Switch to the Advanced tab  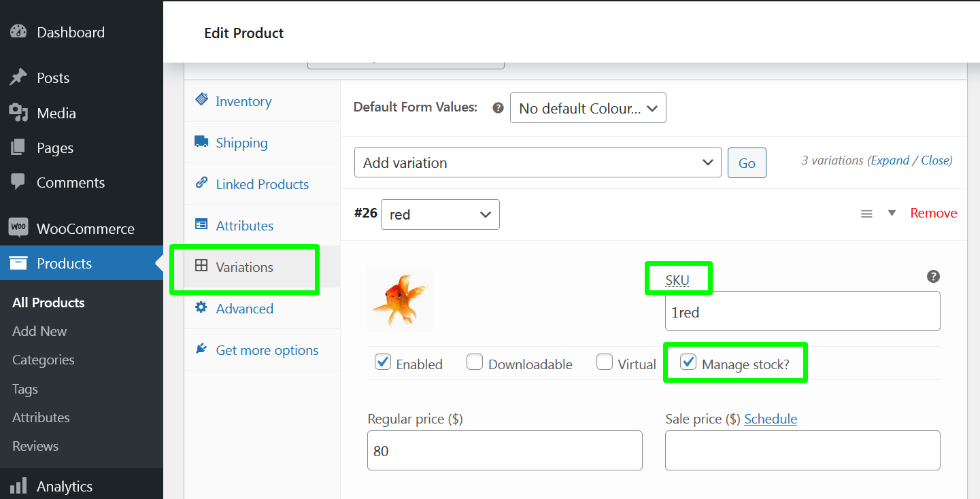coord(262,308)
